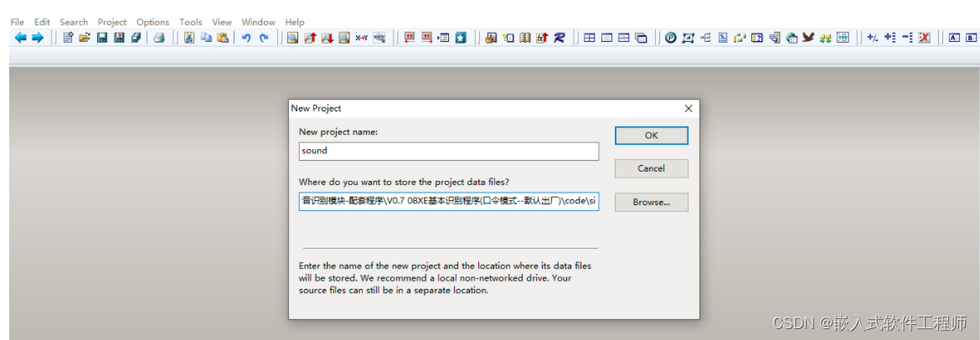Image resolution: width=980 pixels, height=340 pixels.
Task: Click the round P project icon
Action: coord(671,38)
